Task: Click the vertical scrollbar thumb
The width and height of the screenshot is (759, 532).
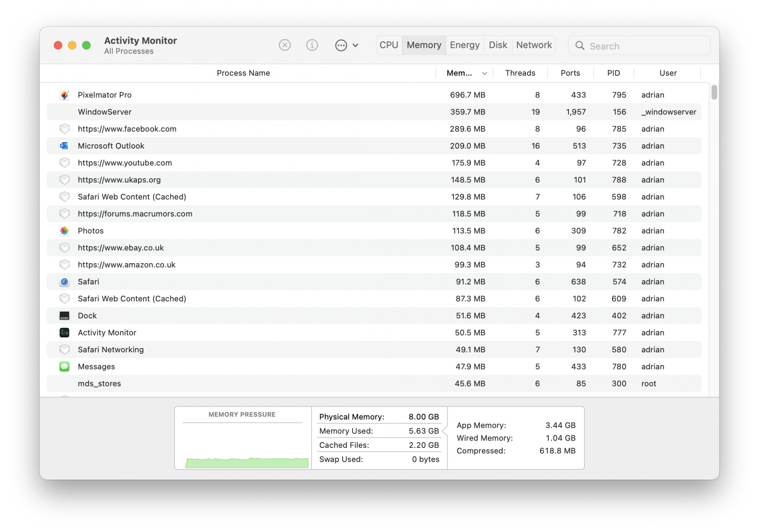Action: [x=714, y=92]
